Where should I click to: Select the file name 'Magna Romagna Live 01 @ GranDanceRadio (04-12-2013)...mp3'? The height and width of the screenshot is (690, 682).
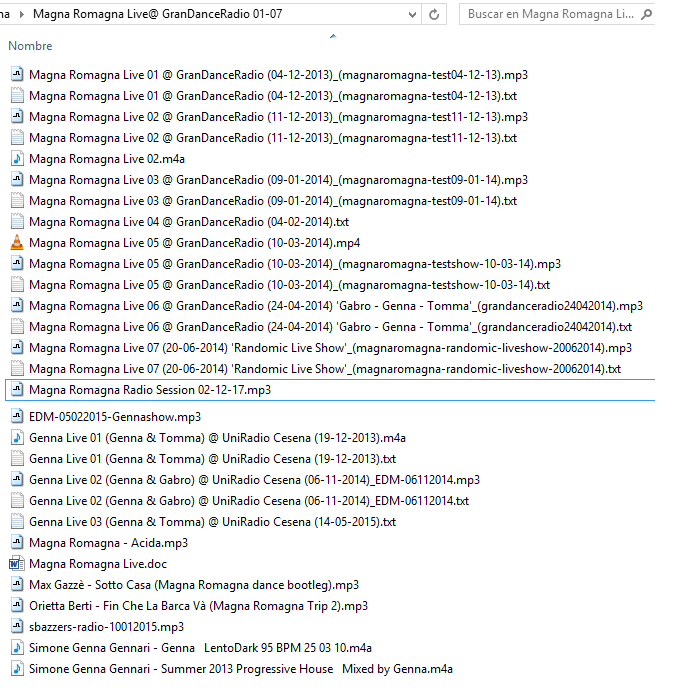pyautogui.click(x=279, y=75)
